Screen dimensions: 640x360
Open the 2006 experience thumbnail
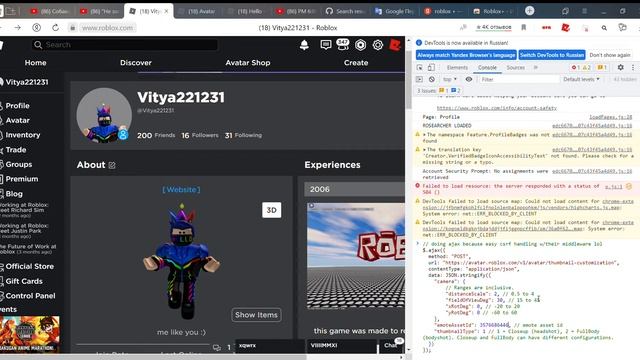pos(356,256)
